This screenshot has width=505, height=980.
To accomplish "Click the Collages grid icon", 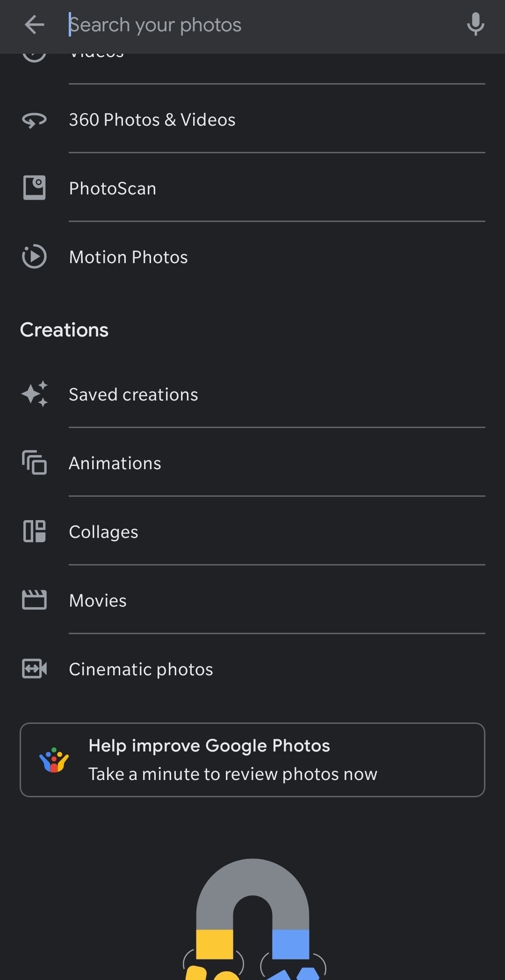I will click(x=34, y=531).
